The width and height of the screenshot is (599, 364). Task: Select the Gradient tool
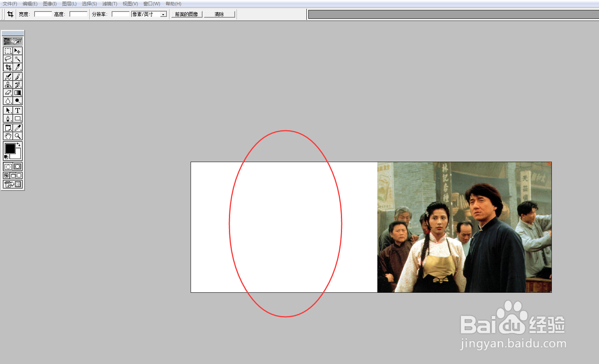pos(18,93)
